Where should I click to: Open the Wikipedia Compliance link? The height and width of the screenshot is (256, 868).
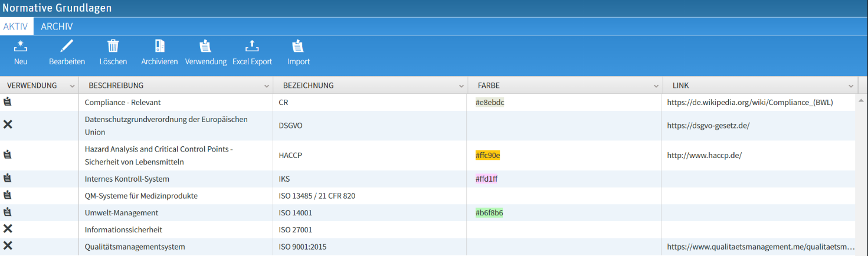coord(749,103)
